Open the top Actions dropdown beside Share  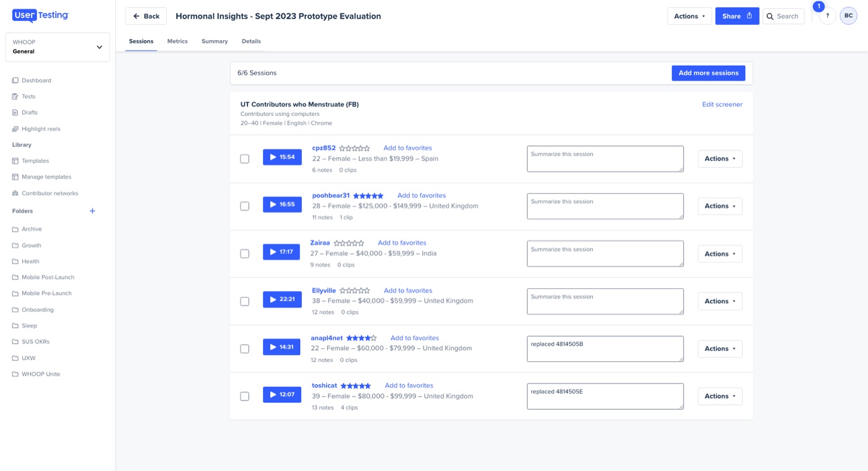689,16
